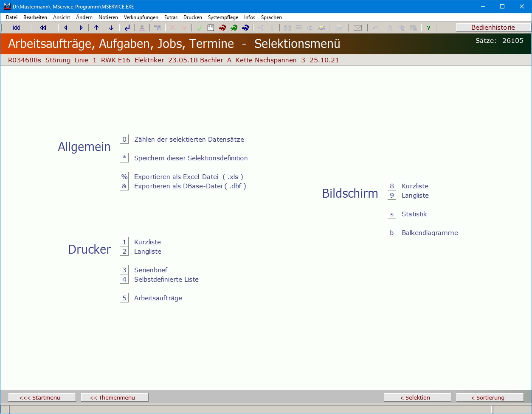Click key 2 for Drucker Langliste

tap(124, 252)
